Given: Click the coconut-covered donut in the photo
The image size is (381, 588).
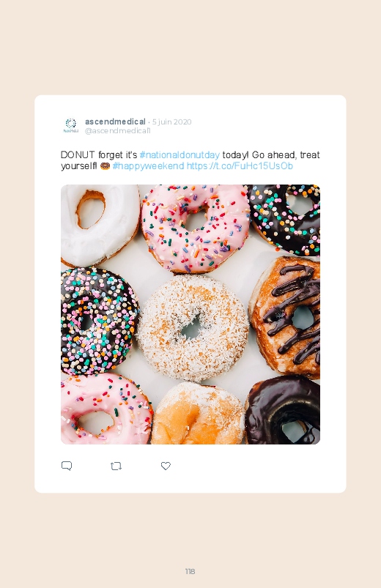Looking at the screenshot, I should tap(192, 328).
